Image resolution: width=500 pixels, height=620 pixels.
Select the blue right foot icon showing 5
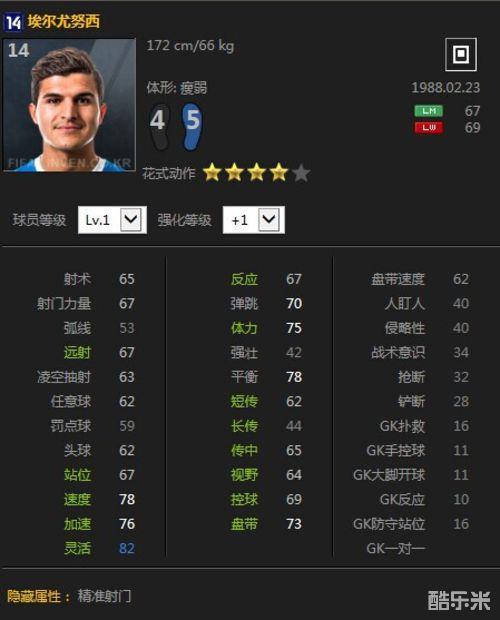[x=192, y=127]
